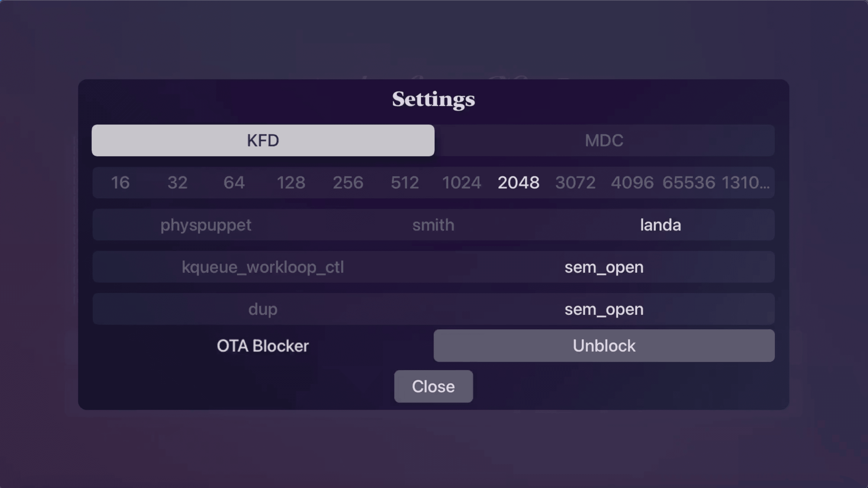Select page size 128
This screenshot has width=868, height=488.
291,183
